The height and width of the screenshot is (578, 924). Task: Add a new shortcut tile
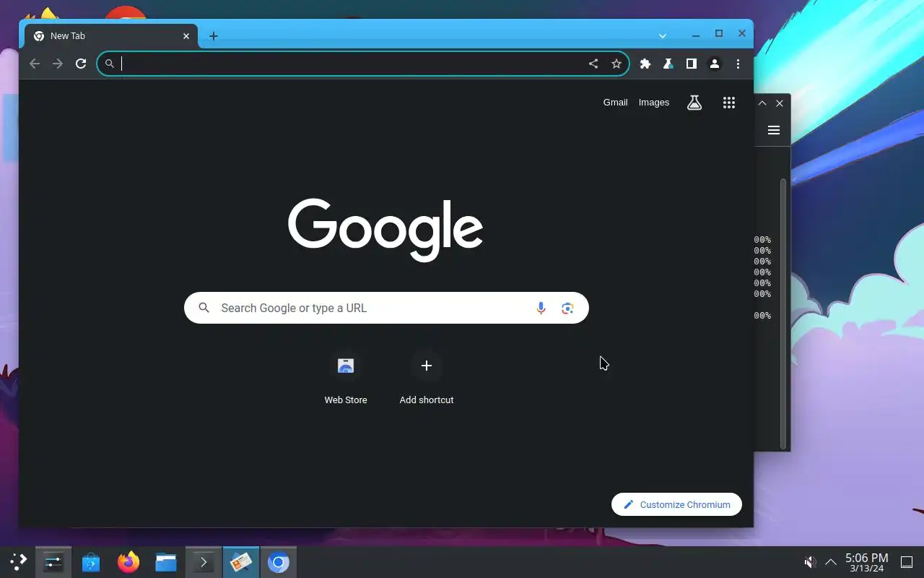coord(427,379)
